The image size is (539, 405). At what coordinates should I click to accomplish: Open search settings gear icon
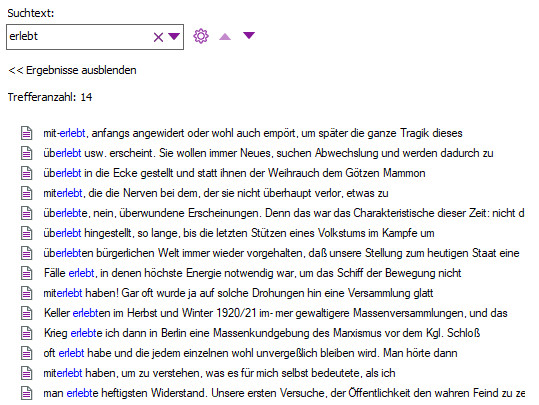[x=201, y=36]
